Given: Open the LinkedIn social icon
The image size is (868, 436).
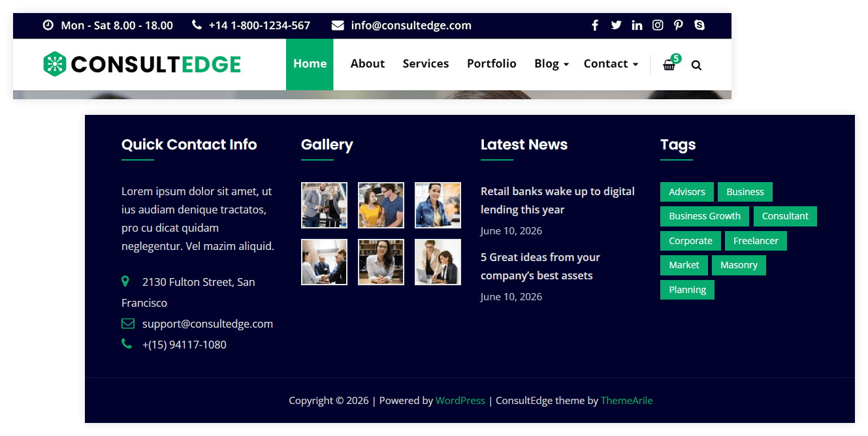Looking at the screenshot, I should [x=637, y=25].
